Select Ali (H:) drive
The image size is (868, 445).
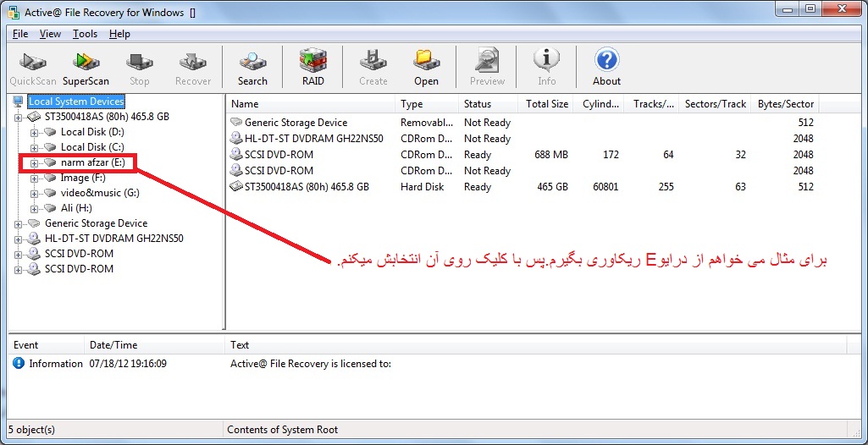(76, 208)
